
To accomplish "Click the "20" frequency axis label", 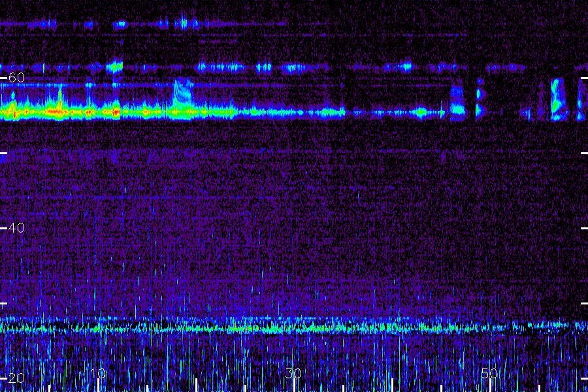I will (x=16, y=378).
